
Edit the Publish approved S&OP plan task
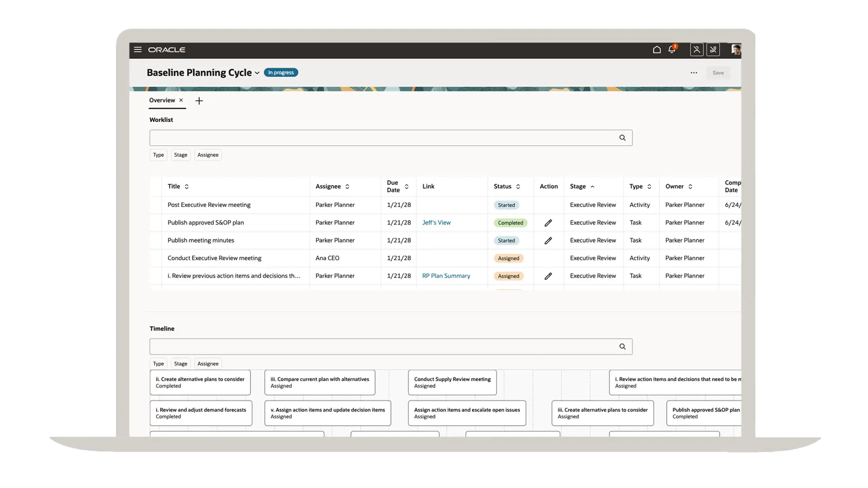tap(548, 223)
